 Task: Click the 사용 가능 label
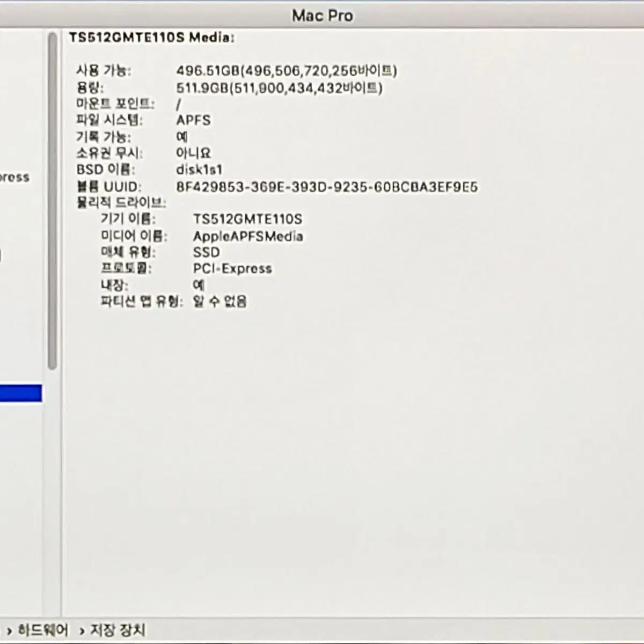[104, 71]
